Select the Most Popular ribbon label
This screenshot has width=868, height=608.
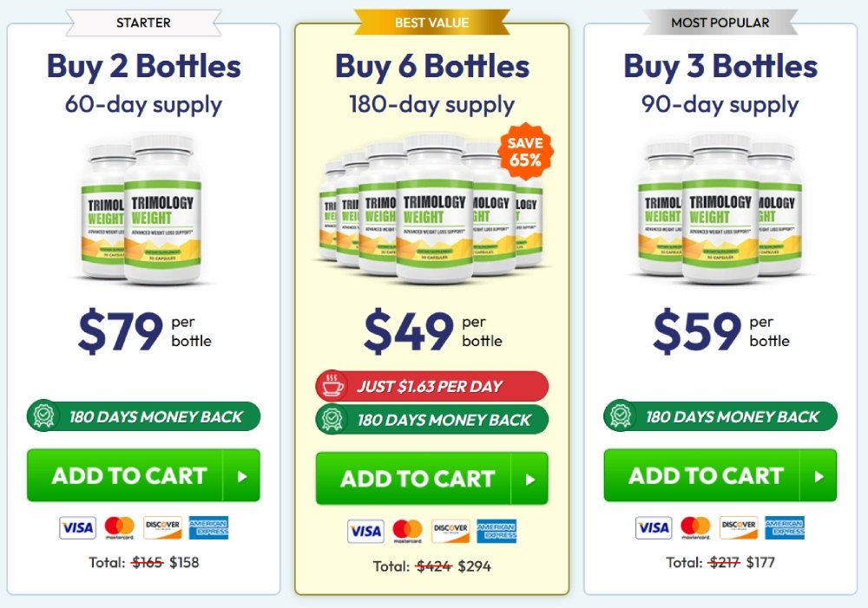pos(720,23)
